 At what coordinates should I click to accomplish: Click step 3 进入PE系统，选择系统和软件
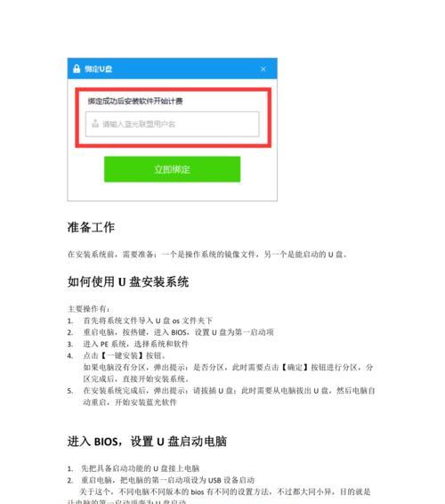pyautogui.click(x=135, y=344)
